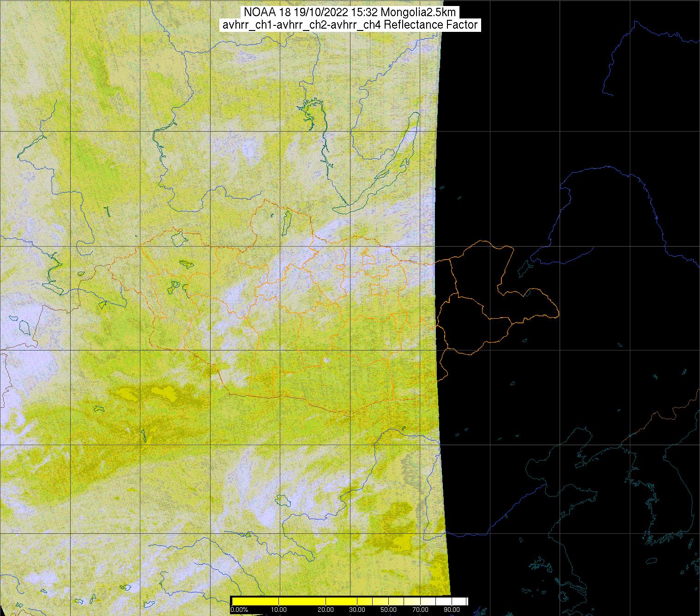Click the 30.00 tick label on the legend
The image size is (700, 616).
(358, 610)
